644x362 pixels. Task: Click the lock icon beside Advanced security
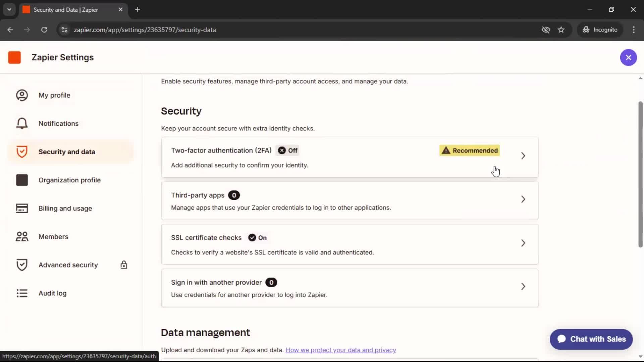[x=124, y=265]
